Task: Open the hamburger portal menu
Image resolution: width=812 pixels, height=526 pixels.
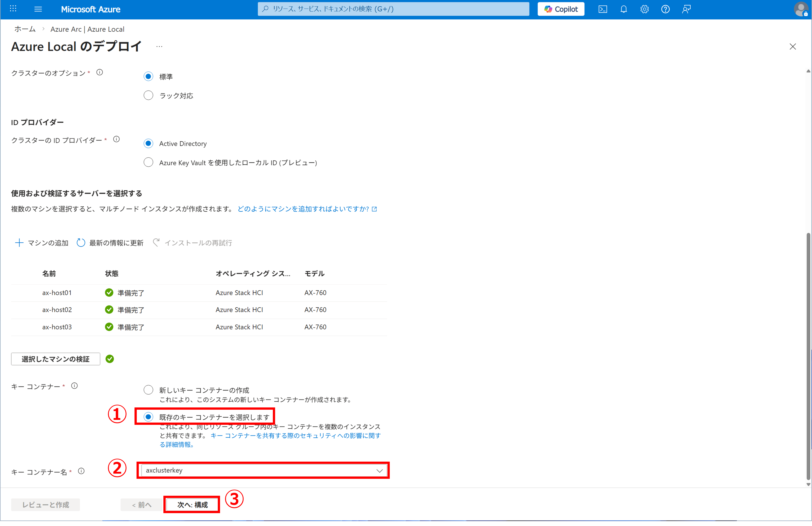Action: click(x=38, y=9)
